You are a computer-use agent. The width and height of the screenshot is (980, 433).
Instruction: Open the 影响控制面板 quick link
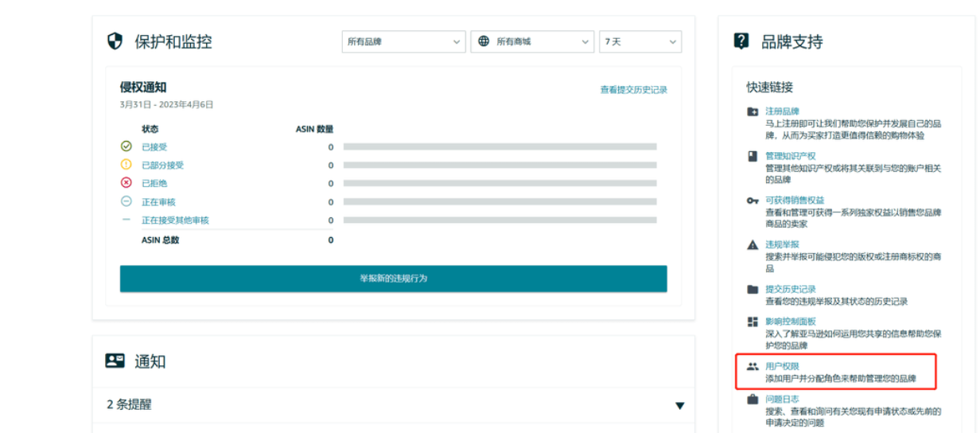pyautogui.click(x=791, y=322)
